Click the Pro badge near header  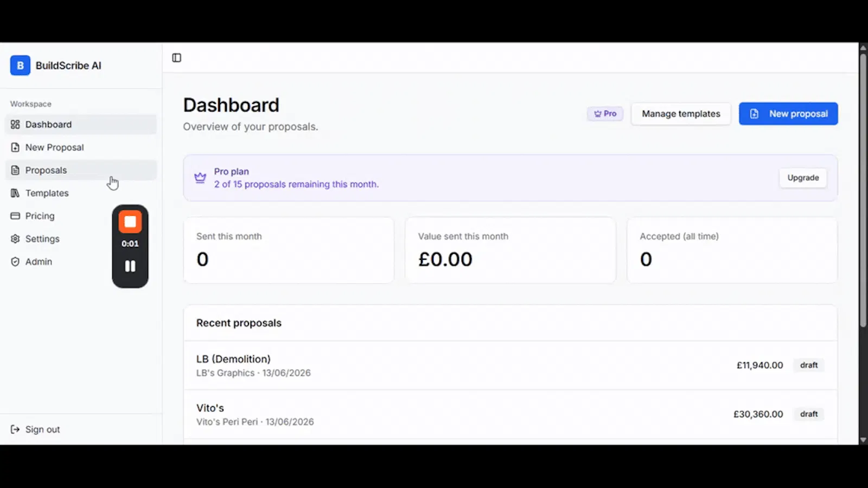pyautogui.click(x=605, y=114)
